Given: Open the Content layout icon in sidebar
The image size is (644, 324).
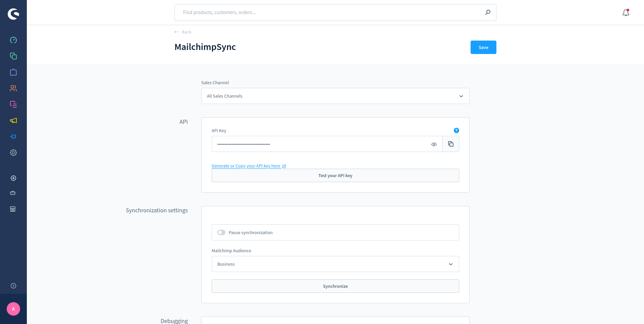Looking at the screenshot, I should [x=13, y=104].
